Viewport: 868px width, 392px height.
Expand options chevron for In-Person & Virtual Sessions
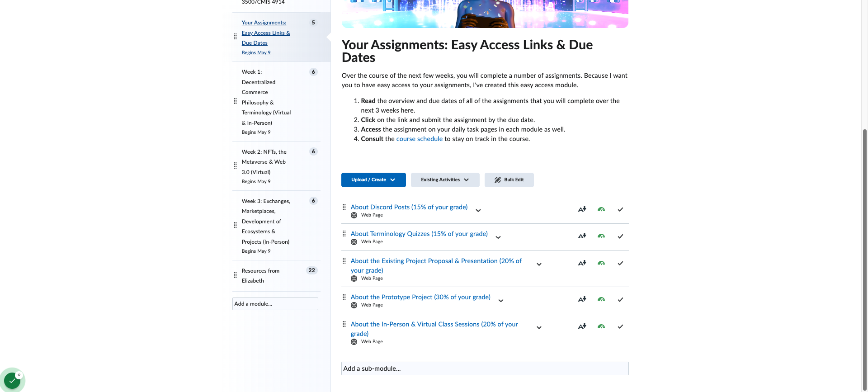click(x=539, y=327)
